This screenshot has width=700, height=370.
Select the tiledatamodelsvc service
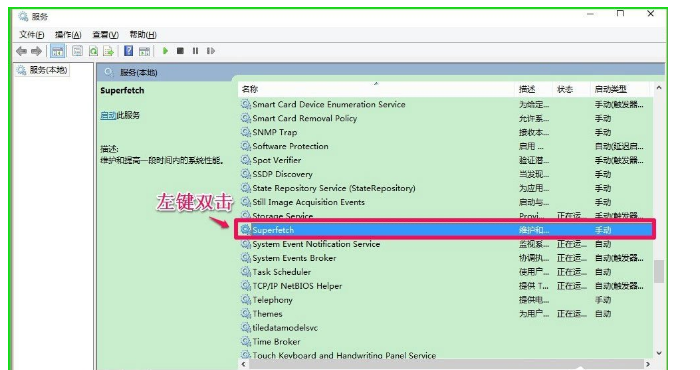coord(285,328)
